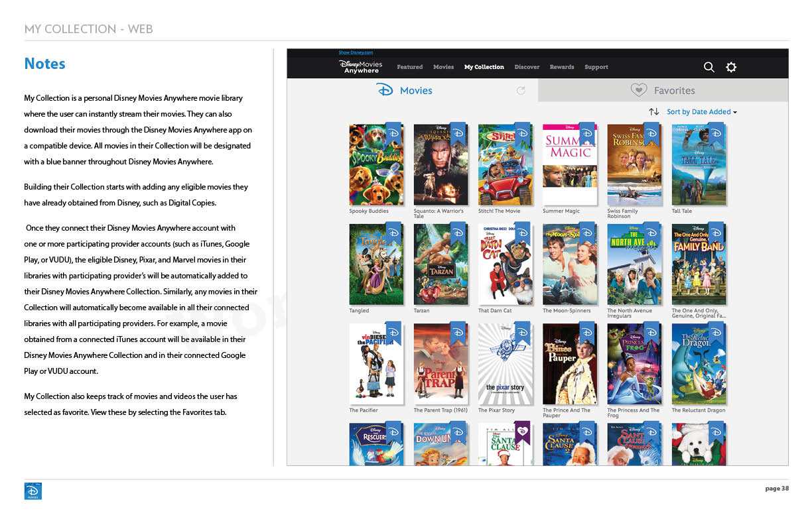Open the Tangled movie poster
Screen dimensions: 812x525
tap(376, 264)
